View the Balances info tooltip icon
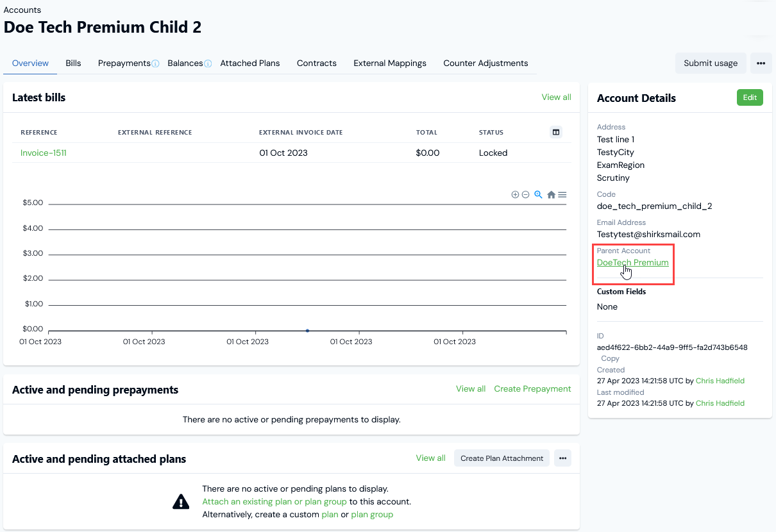 pyautogui.click(x=208, y=63)
